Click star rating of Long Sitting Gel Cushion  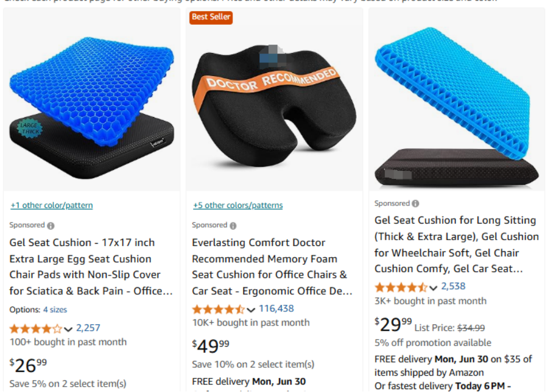(401, 288)
